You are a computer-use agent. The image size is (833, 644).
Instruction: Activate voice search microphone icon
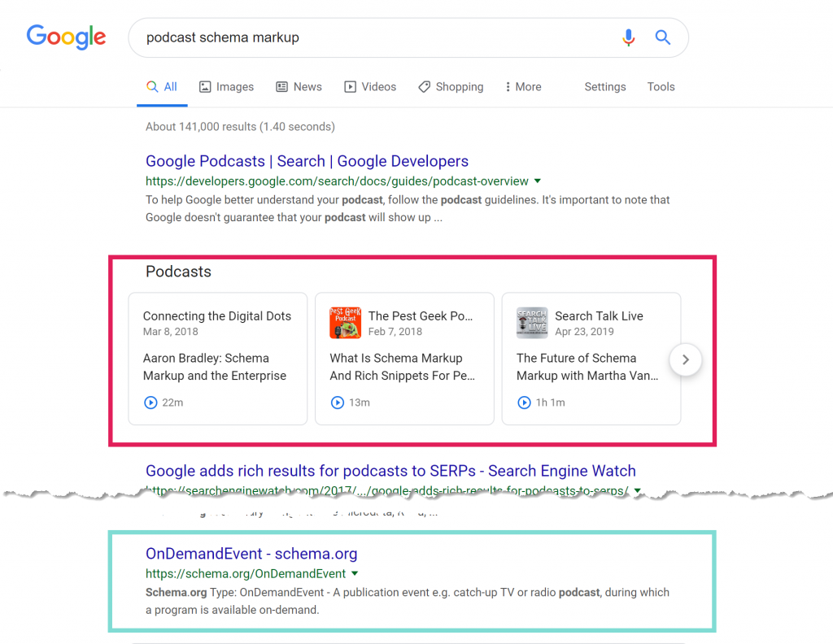pos(629,37)
